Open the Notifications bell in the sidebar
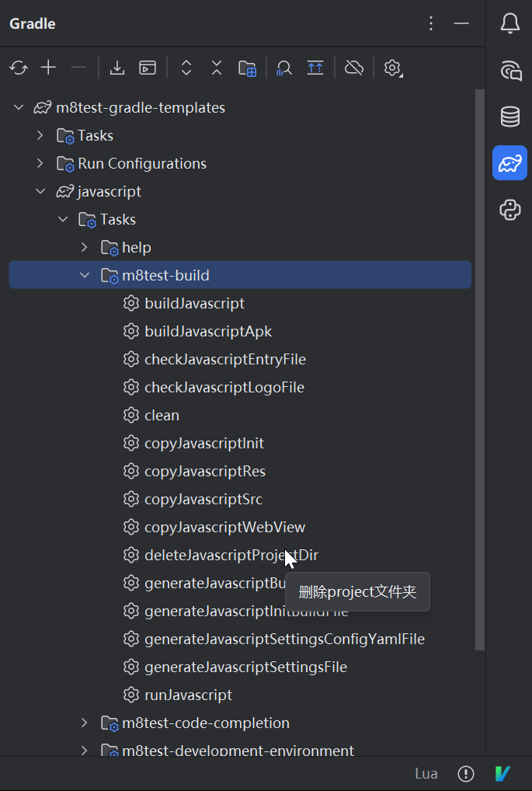This screenshot has height=791, width=532. coord(510,23)
